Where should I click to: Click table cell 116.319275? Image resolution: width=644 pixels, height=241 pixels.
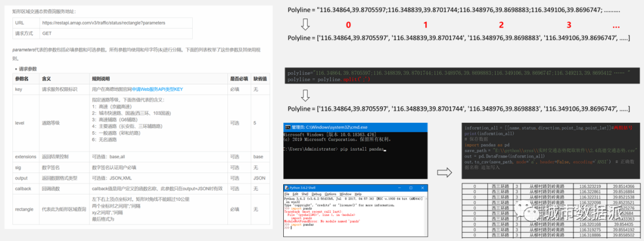[x=590, y=230]
